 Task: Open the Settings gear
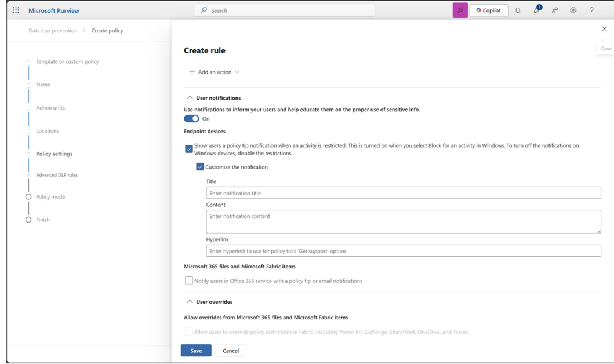[x=573, y=10]
